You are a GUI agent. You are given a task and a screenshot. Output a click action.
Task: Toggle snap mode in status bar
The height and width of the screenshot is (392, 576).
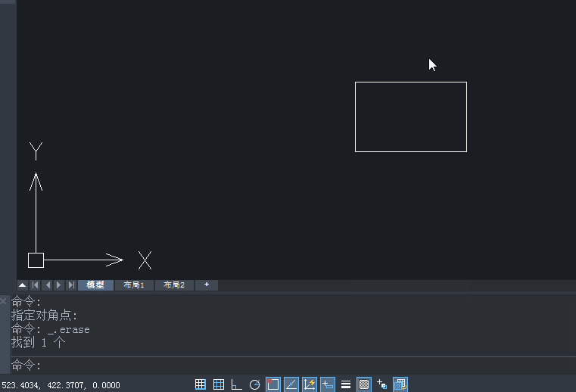tap(201, 384)
